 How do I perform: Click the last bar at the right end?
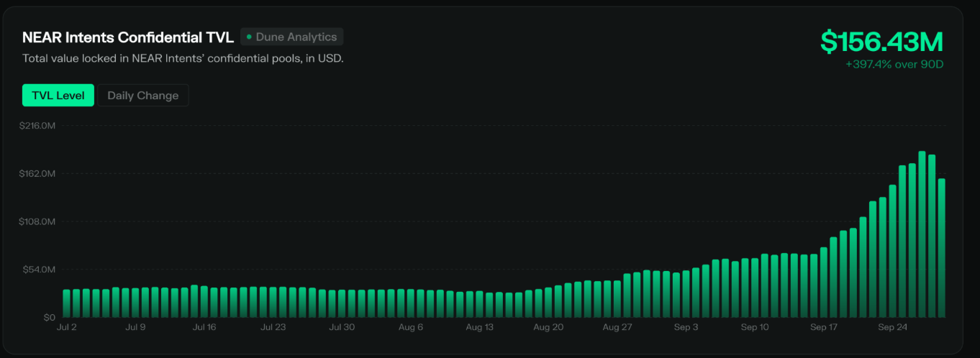[x=941, y=248]
